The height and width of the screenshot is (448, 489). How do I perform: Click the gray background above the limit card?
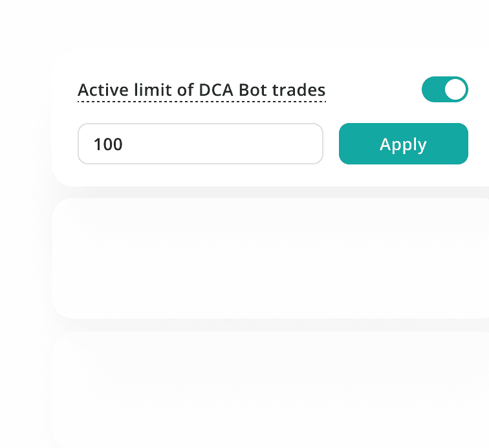point(259,26)
